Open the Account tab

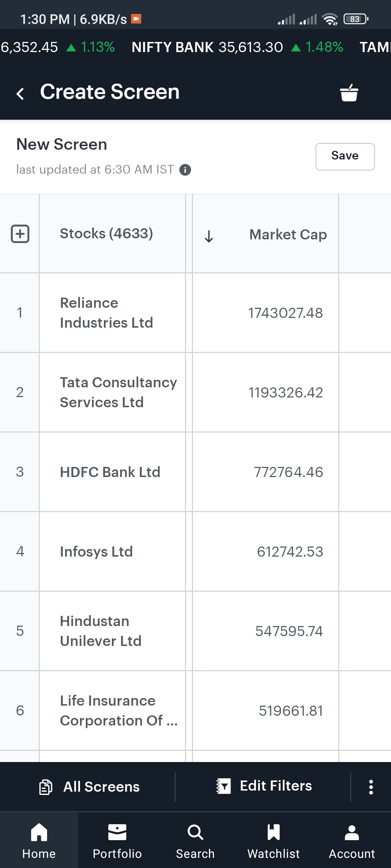(x=352, y=841)
